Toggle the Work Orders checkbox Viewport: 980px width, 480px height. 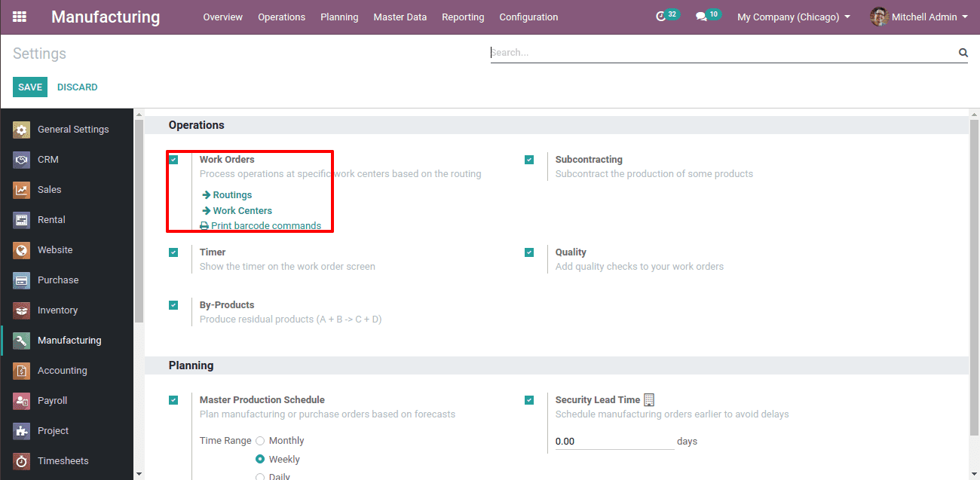pyautogui.click(x=173, y=160)
